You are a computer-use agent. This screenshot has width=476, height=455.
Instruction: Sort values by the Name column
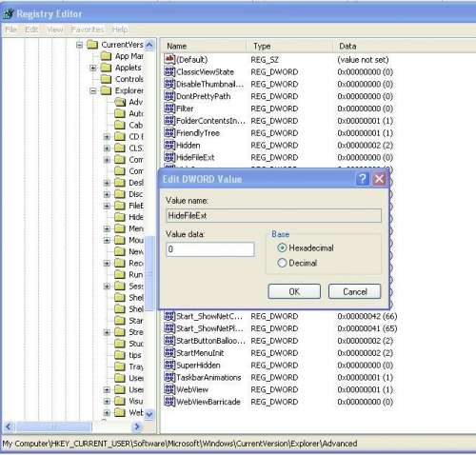[x=204, y=46]
